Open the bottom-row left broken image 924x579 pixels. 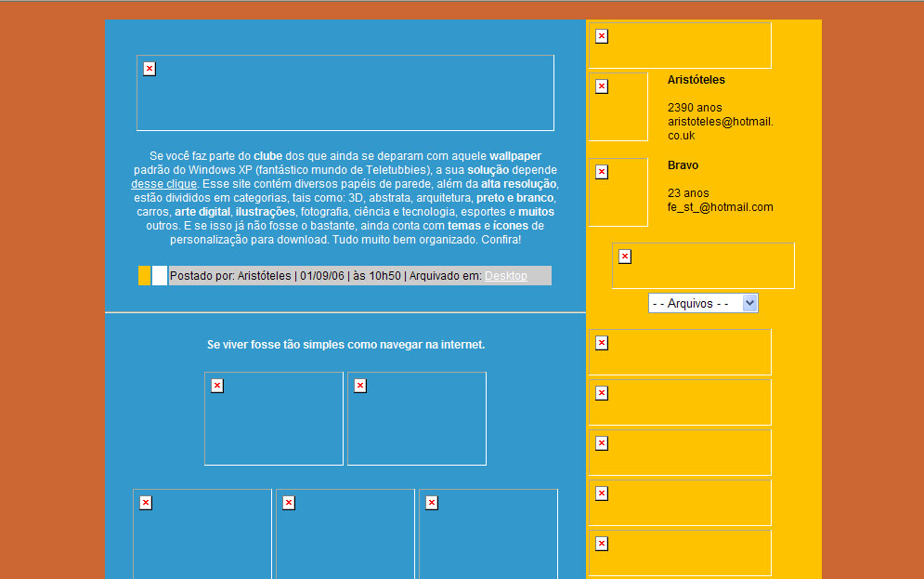[x=202, y=533]
